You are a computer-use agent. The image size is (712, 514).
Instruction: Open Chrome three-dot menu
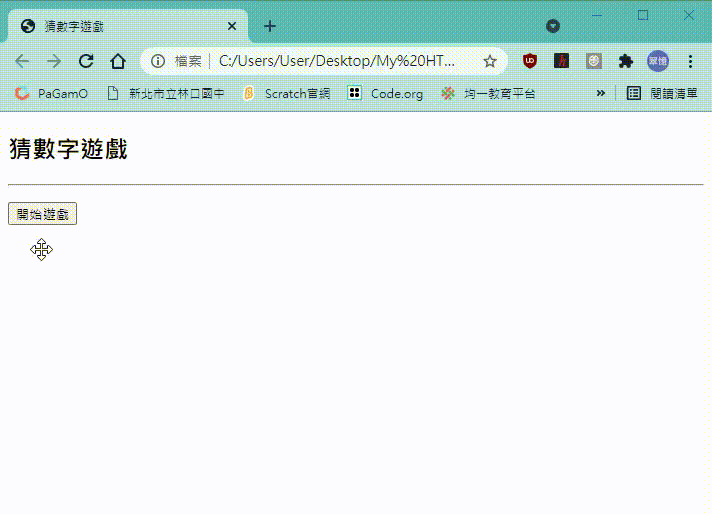690,61
